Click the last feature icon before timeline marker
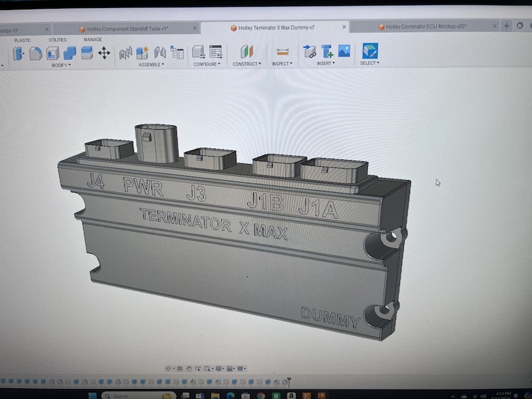This screenshot has height=399, width=532. [284, 382]
